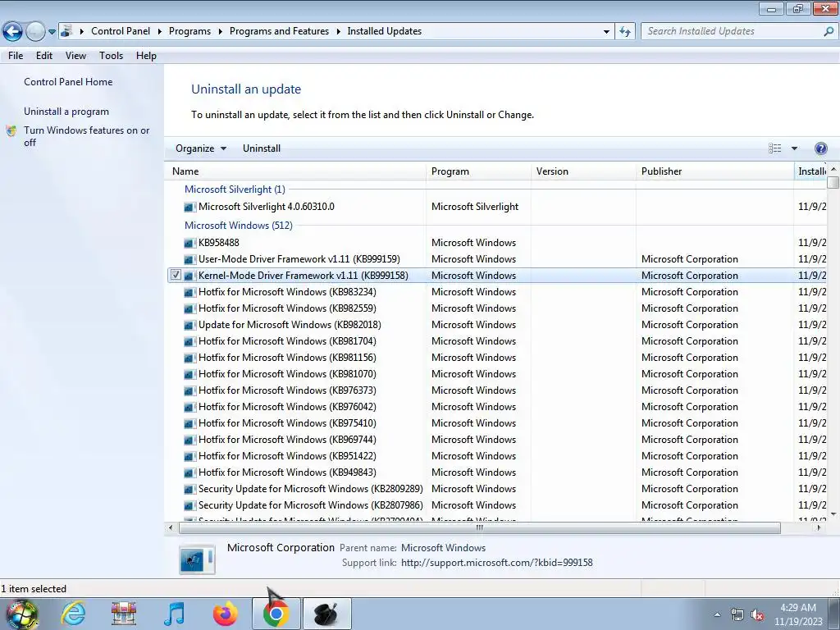Click the blue help icon

820,148
